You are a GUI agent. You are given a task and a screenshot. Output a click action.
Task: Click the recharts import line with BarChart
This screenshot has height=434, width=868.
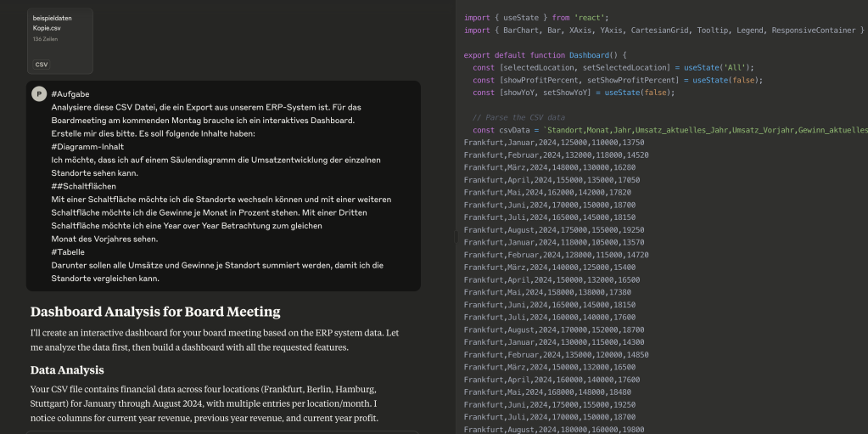(x=664, y=31)
